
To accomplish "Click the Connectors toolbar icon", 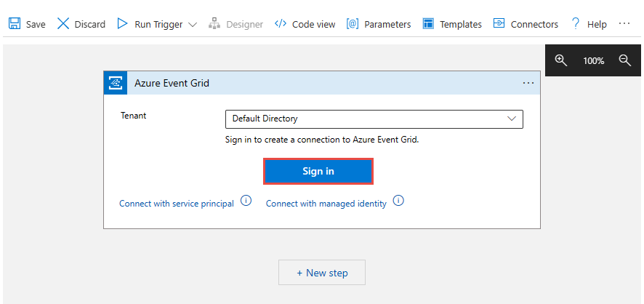I will tap(499, 24).
